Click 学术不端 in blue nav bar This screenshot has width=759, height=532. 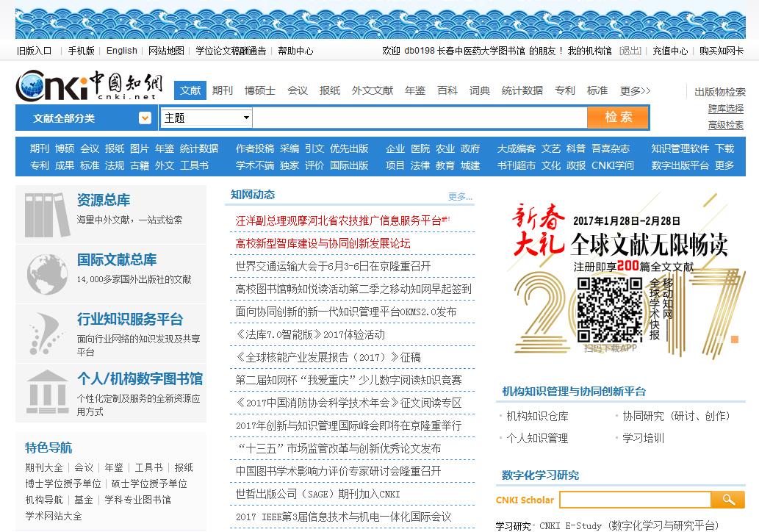[x=255, y=165]
